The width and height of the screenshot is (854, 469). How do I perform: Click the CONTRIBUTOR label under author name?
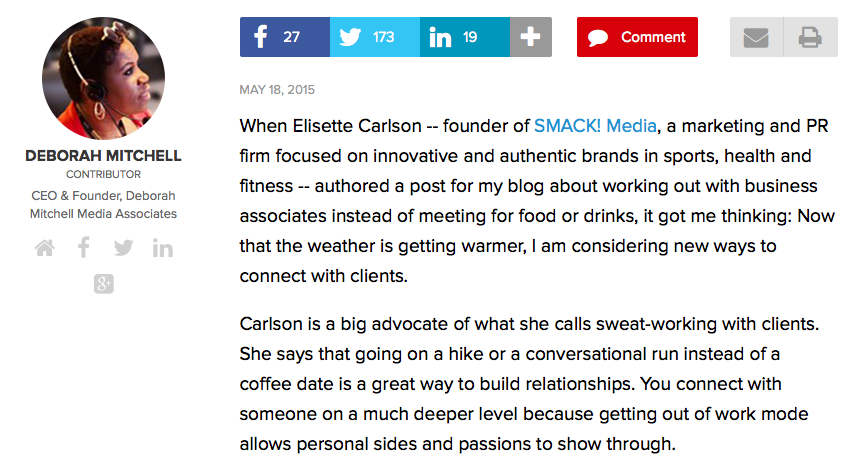103,174
